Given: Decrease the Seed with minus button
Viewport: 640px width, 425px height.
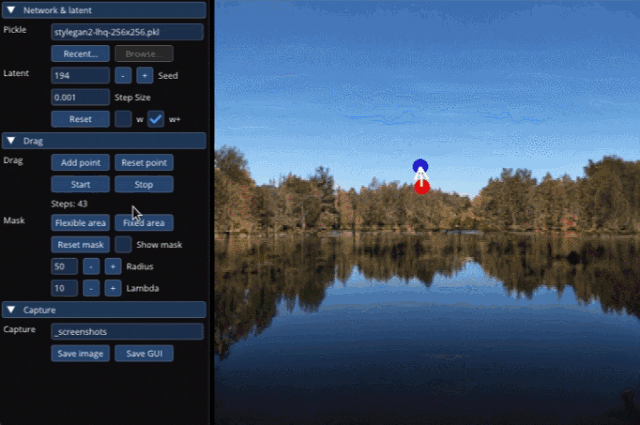Looking at the screenshot, I should 122,75.
